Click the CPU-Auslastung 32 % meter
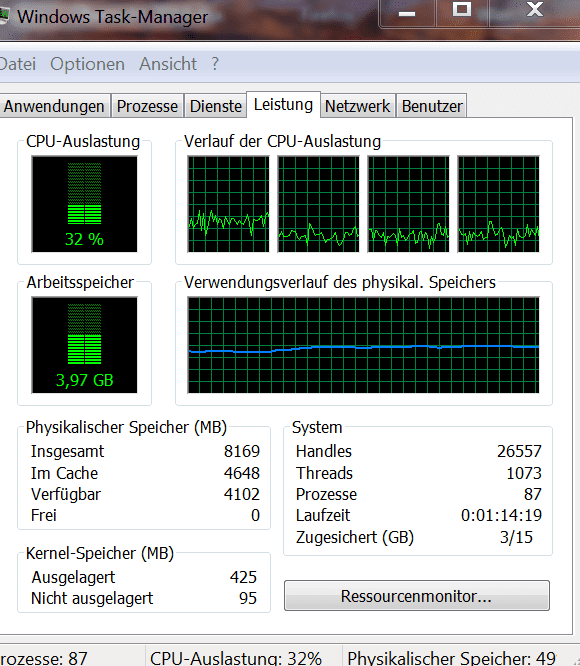580x666 pixels. (84, 204)
